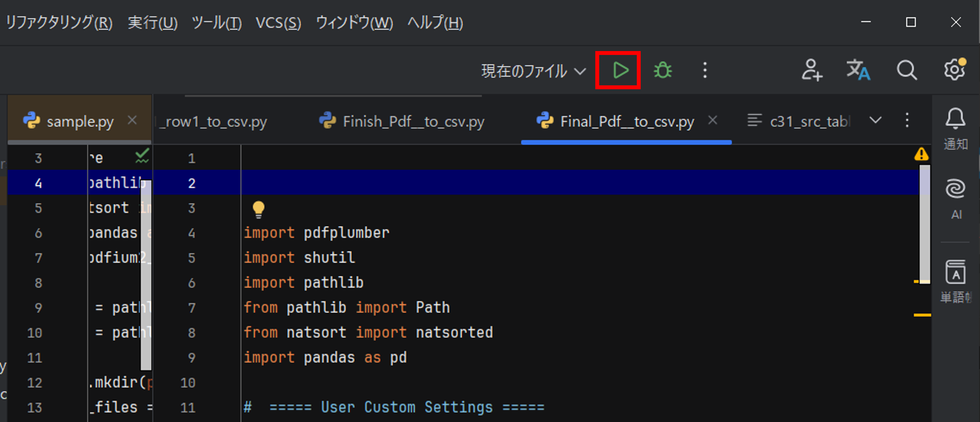Expand the hidden tabs chevron dropdown
The height and width of the screenshot is (422, 980).
pyautogui.click(x=875, y=120)
